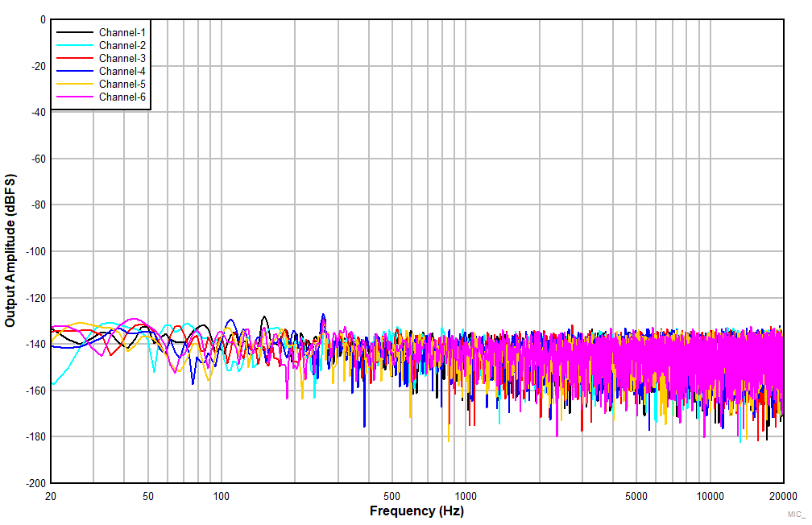Click the black line swatch beside Channel-1
This screenshot has height=525, width=812.
coord(74,33)
